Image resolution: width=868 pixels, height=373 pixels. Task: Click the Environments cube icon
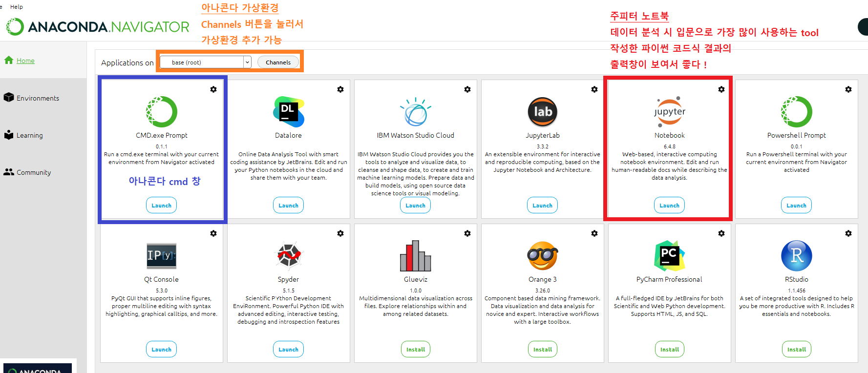tap(9, 97)
